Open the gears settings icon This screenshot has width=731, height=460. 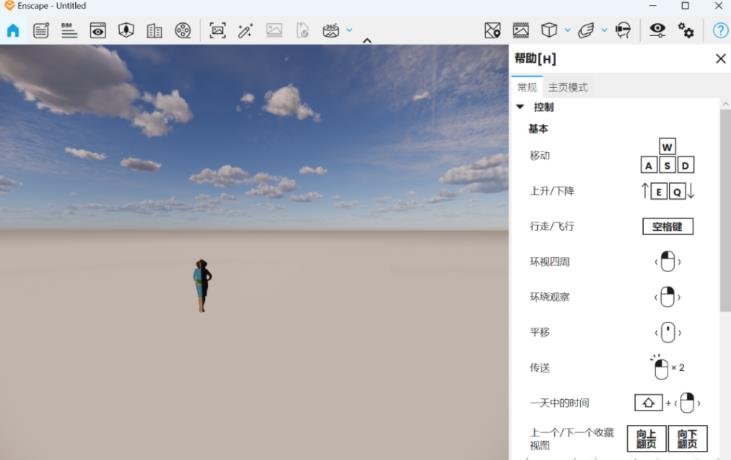pos(686,30)
